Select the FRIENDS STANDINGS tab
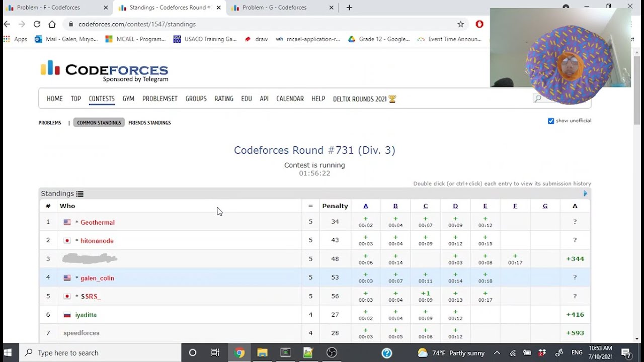 (x=149, y=123)
